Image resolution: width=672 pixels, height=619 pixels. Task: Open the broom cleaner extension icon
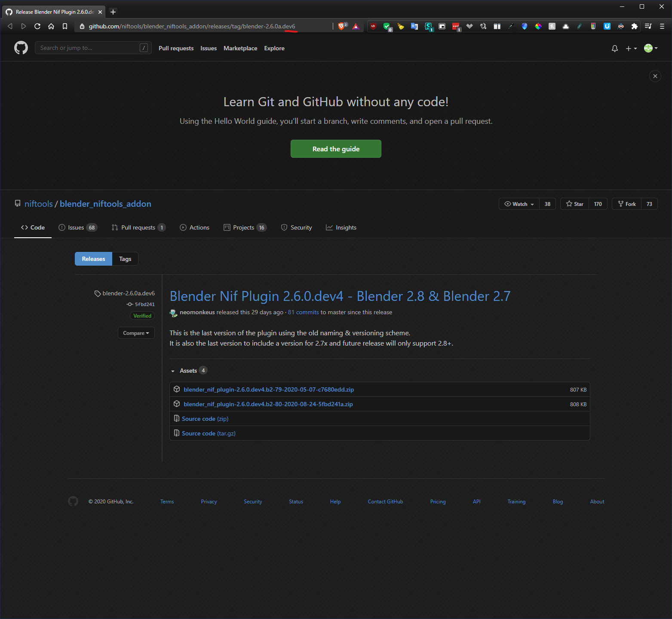point(401,26)
